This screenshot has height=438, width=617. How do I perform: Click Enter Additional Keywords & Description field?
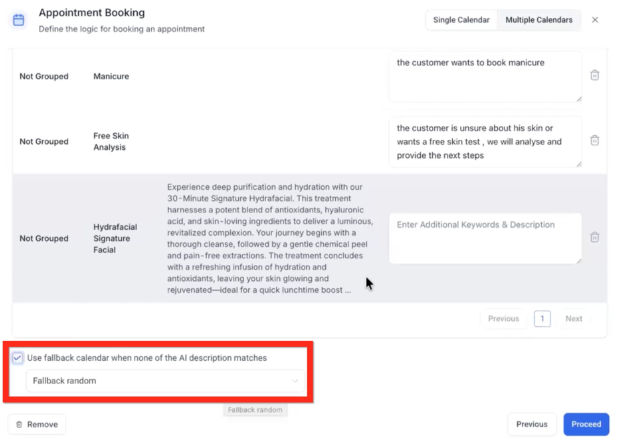[x=484, y=237]
